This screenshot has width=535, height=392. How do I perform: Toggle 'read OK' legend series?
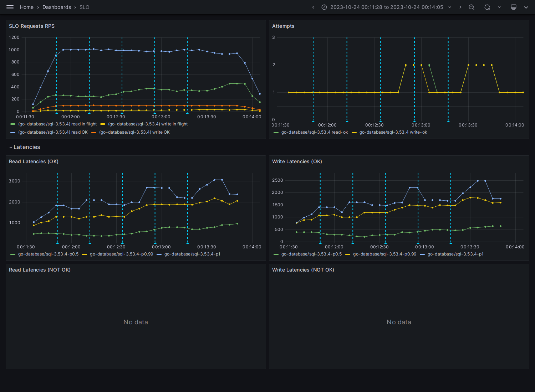(x=53, y=132)
